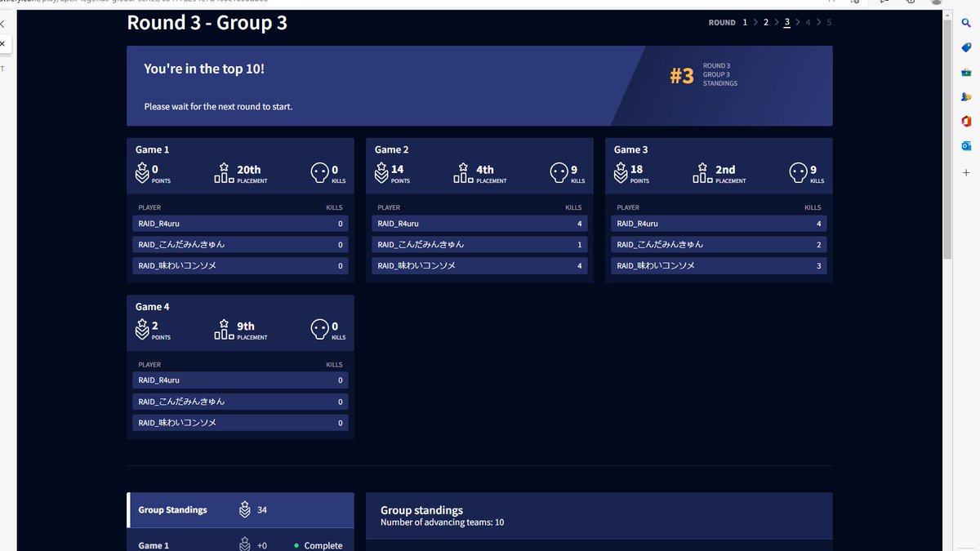Click Game 1 points badge icon
The height and width of the screenshot is (551, 980).
(x=142, y=173)
